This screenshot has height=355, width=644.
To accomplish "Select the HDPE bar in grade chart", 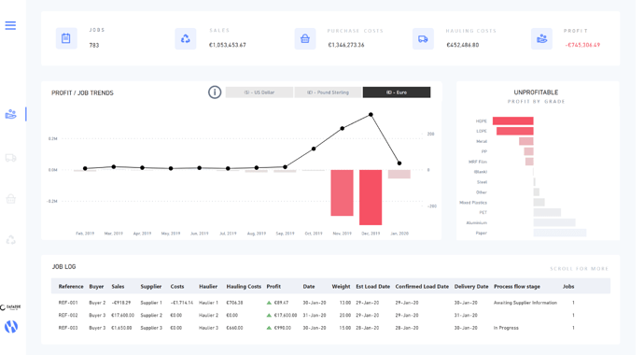I will (513, 121).
